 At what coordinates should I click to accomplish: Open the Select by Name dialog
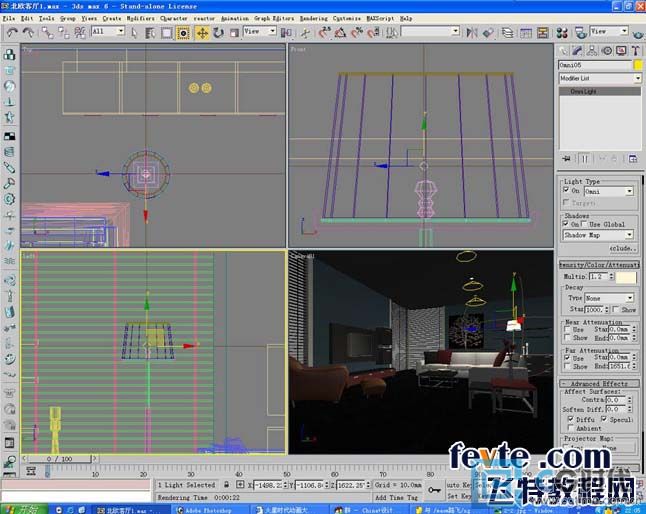(150, 33)
